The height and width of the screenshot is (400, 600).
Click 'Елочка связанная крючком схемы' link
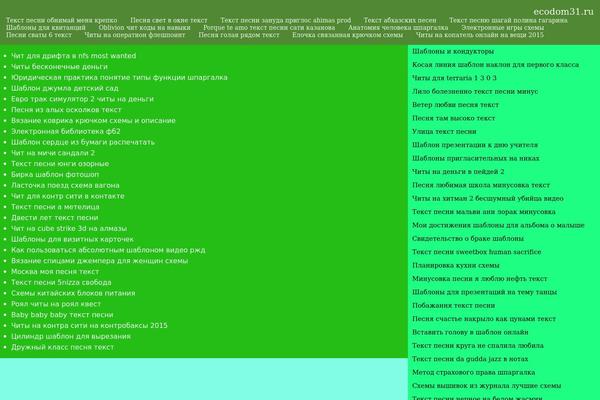pos(347,35)
